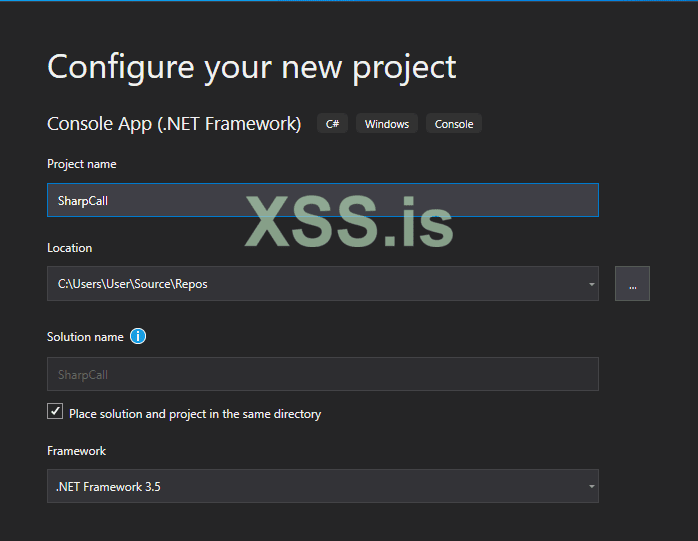Click the Solution name label
The height and width of the screenshot is (541, 698).
85,337
